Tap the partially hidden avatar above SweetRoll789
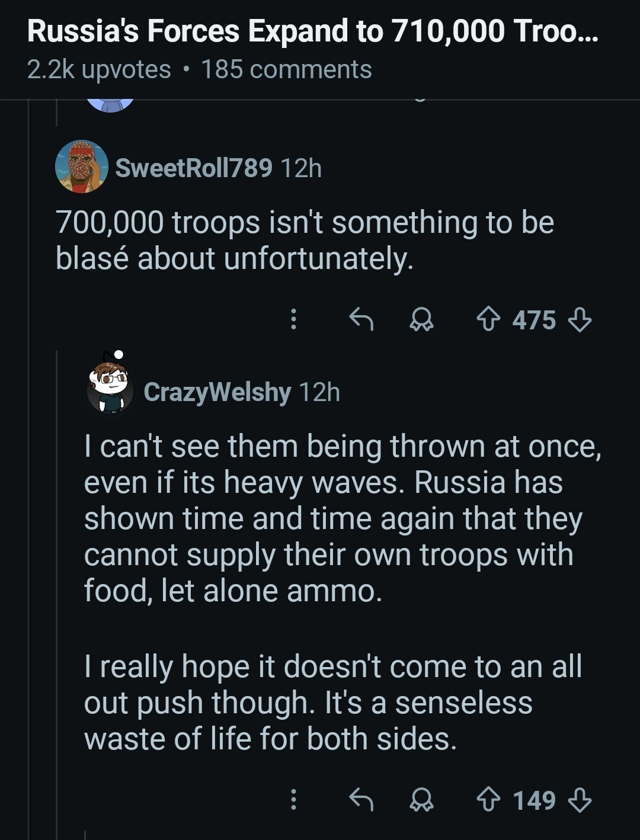The image size is (640, 840). 110,105
